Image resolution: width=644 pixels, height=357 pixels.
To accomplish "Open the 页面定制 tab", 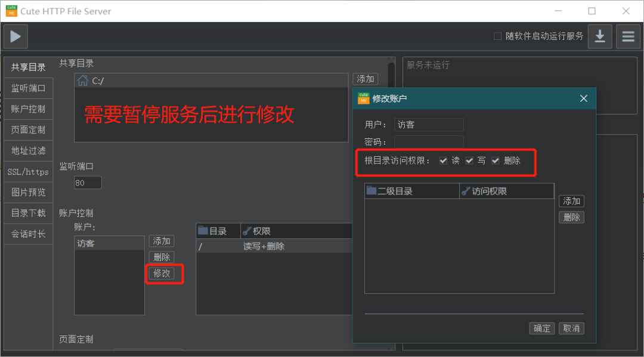I will pyautogui.click(x=29, y=130).
